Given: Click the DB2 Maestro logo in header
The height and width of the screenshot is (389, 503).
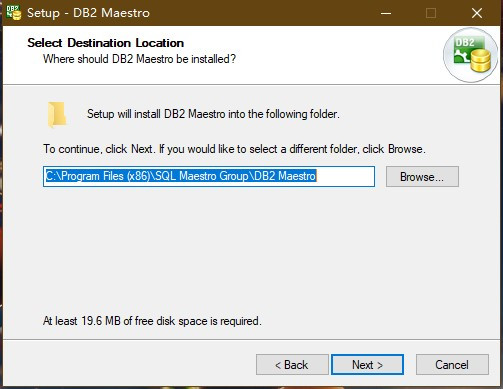Looking at the screenshot, I should 471,55.
